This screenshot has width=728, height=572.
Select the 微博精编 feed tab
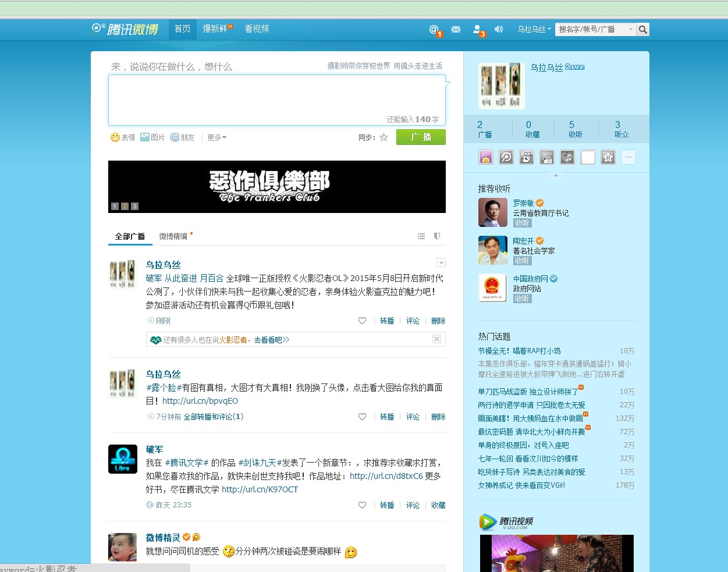click(173, 236)
